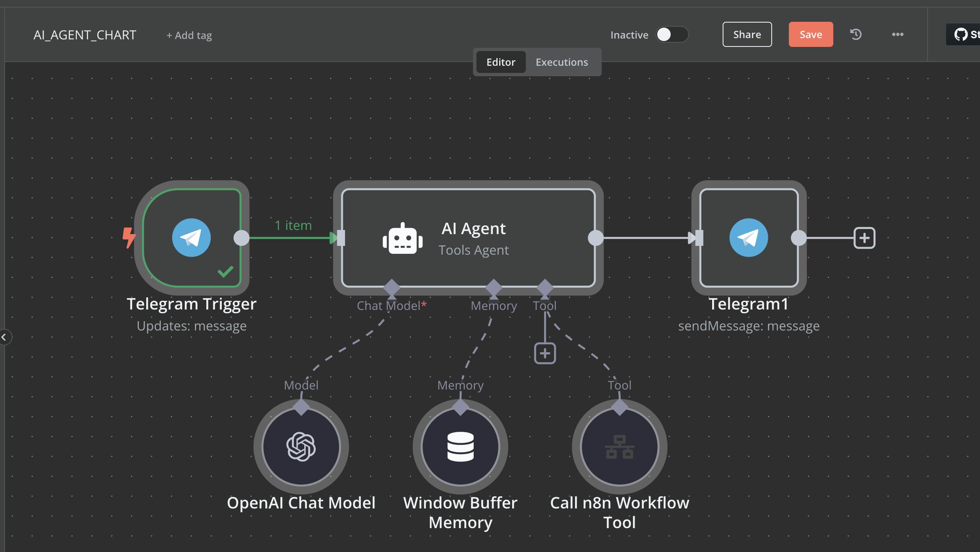Screen dimensions: 980x552
Task: Open the Call n8n Workflow Tool node
Action: click(620, 446)
